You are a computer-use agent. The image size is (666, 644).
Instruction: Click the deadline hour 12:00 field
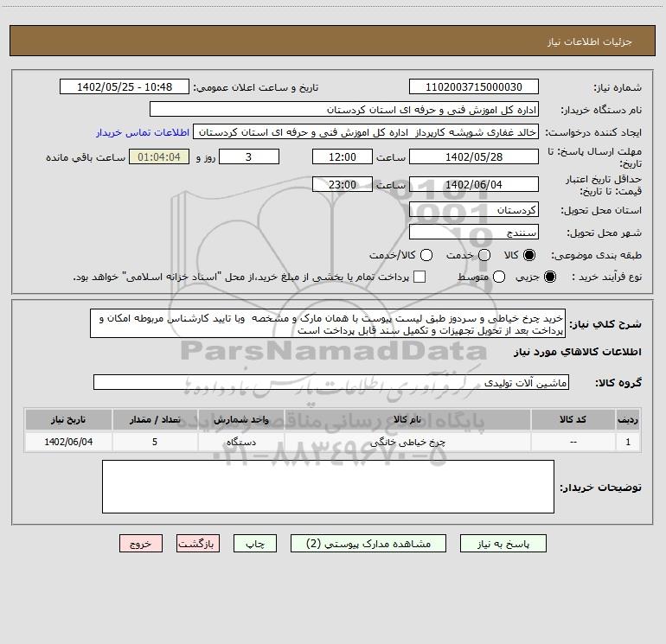[x=343, y=156]
